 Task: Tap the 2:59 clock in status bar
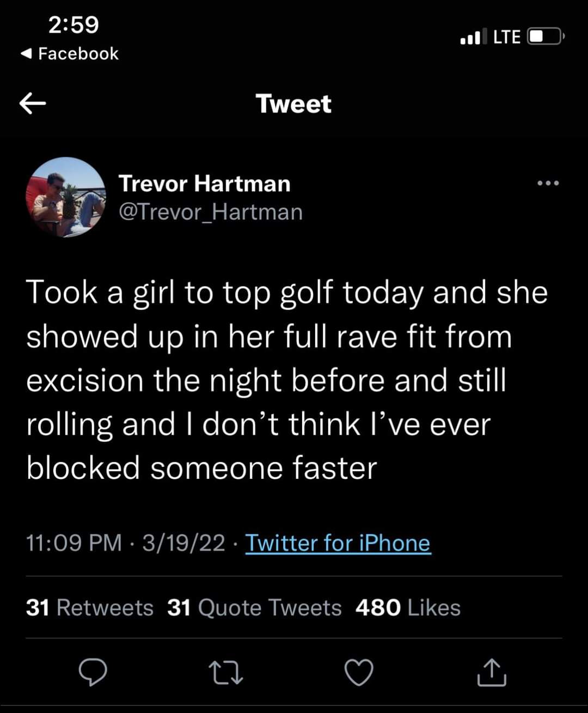[x=73, y=25]
